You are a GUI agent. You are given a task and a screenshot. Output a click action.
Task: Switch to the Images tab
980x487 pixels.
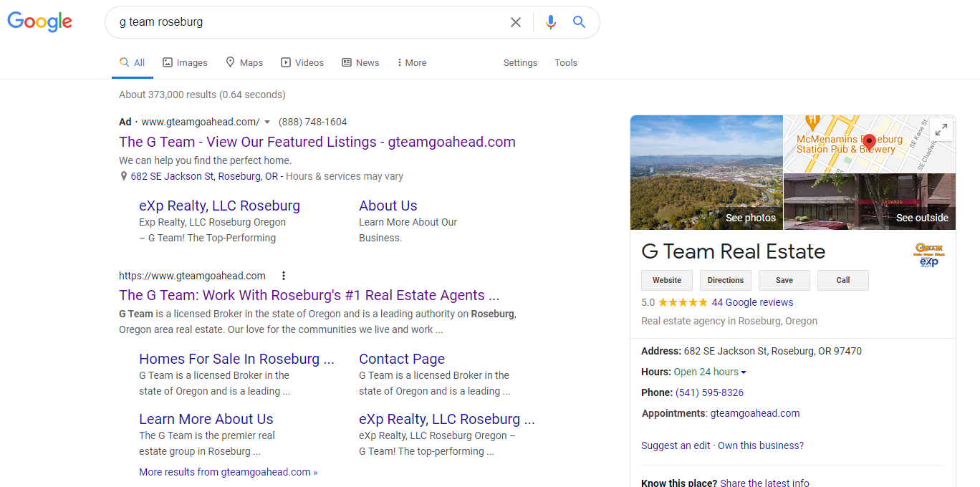185,63
